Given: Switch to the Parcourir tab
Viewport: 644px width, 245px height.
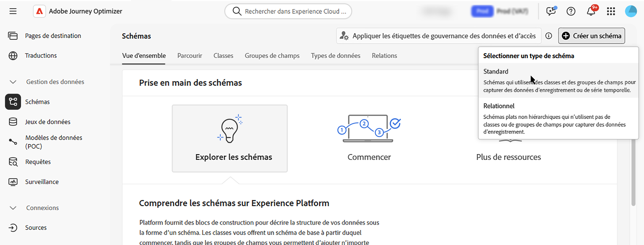Looking at the screenshot, I should 190,55.
